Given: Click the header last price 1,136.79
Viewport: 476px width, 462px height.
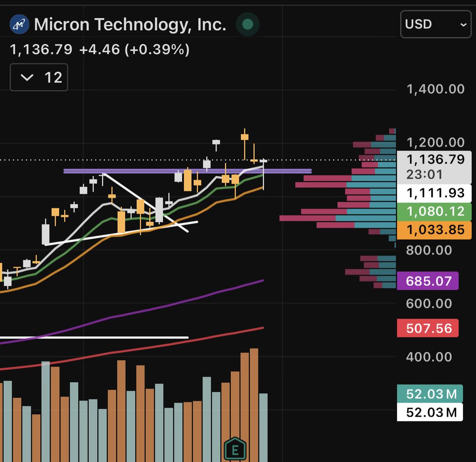Looking at the screenshot, I should click(41, 50).
